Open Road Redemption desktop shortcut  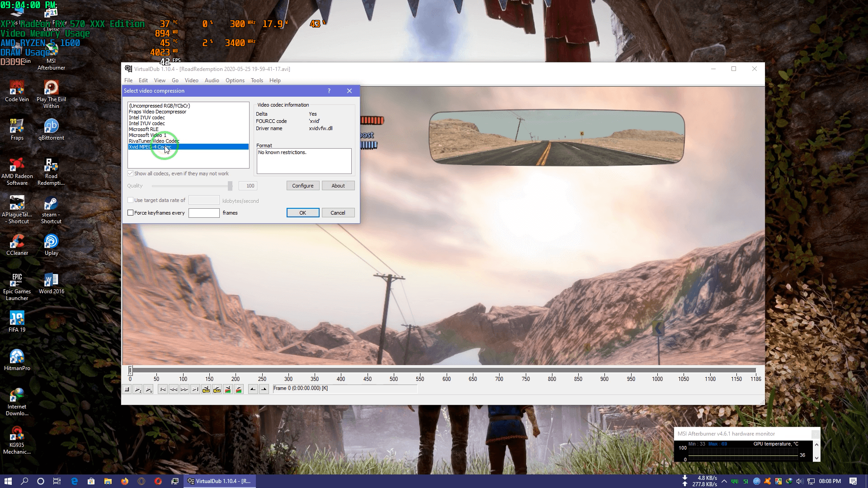[51, 172]
